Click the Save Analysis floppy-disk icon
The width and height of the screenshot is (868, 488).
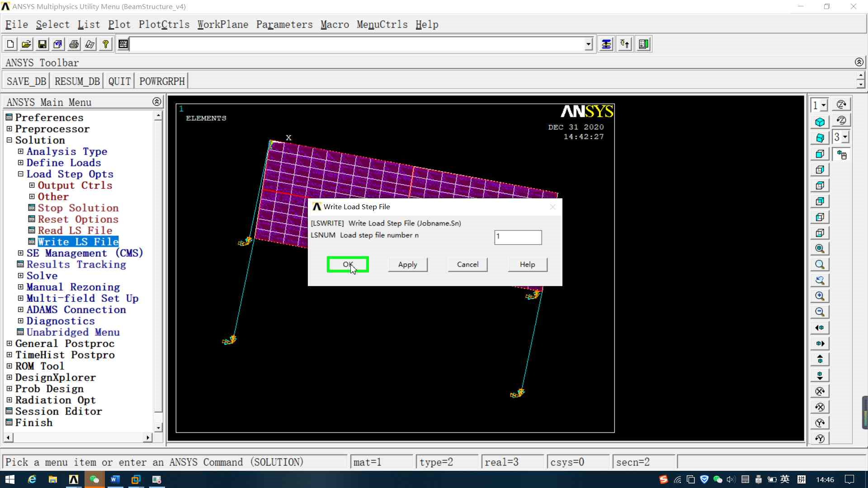point(42,44)
